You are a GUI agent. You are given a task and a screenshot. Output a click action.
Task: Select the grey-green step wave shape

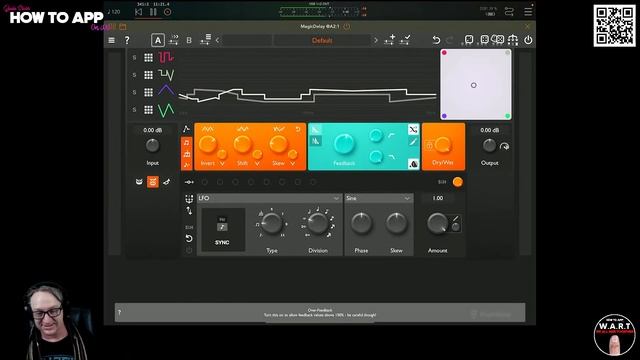pyautogui.click(x=166, y=75)
